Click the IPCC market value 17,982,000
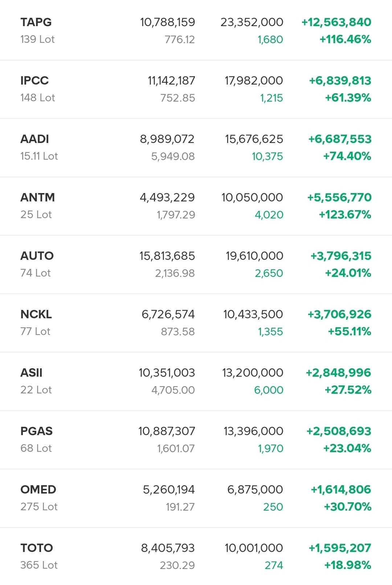The width and height of the screenshot is (392, 585). (254, 81)
